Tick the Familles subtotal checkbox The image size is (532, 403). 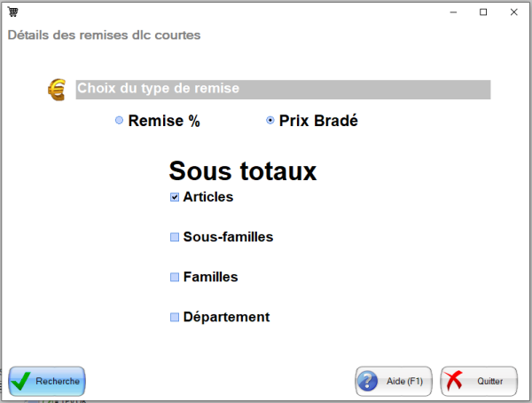coord(175,278)
